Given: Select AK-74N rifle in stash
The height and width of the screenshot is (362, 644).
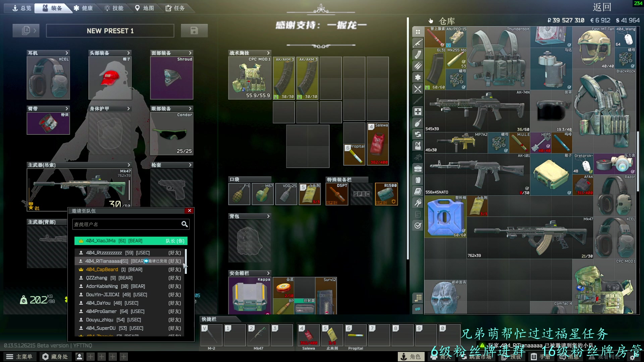Looking at the screenshot, I should 477,111.
